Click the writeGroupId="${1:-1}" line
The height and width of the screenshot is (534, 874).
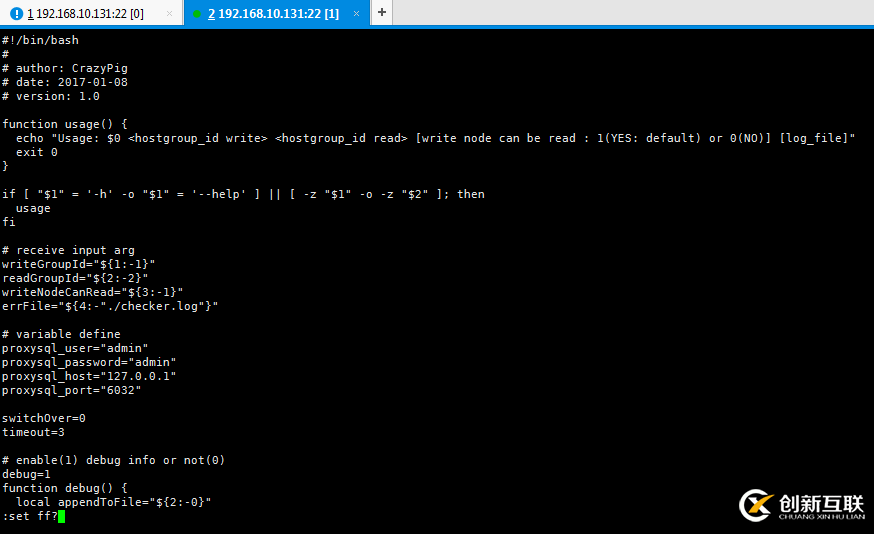coord(79,264)
